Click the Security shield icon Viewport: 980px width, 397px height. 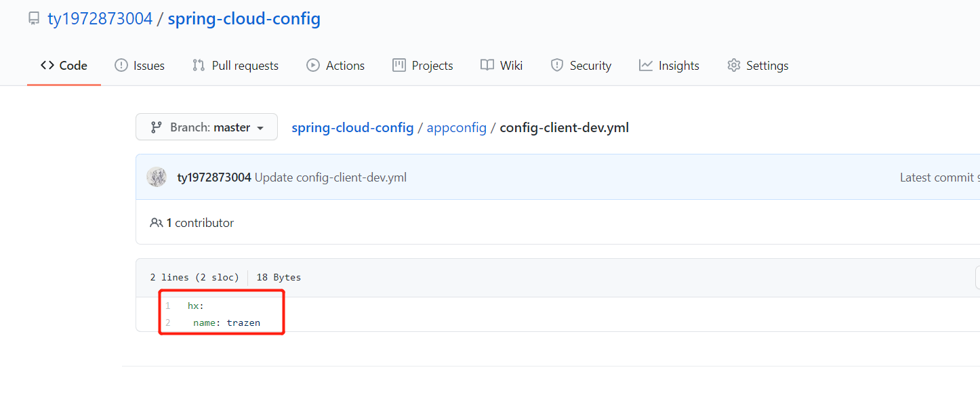[x=557, y=66]
